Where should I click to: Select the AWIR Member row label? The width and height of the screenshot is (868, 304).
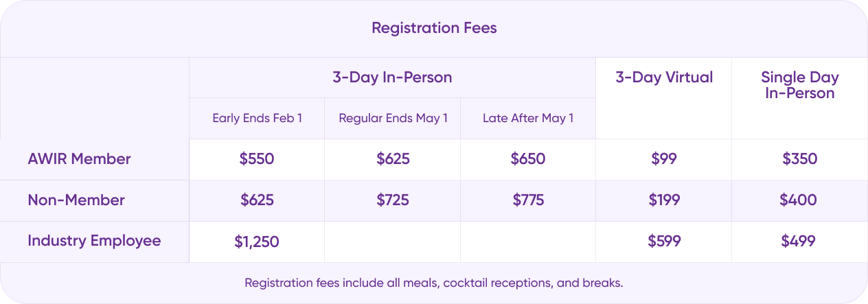pyautogui.click(x=79, y=159)
